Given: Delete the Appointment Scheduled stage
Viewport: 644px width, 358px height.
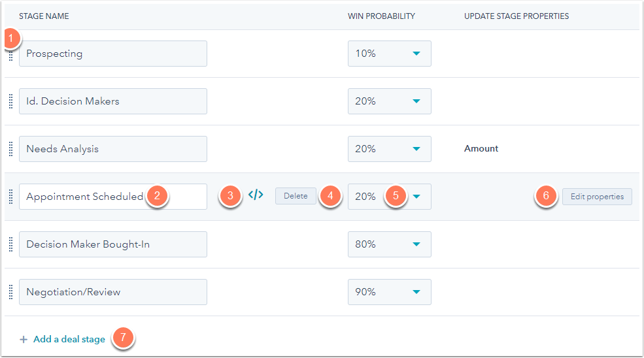Looking at the screenshot, I should tap(296, 196).
